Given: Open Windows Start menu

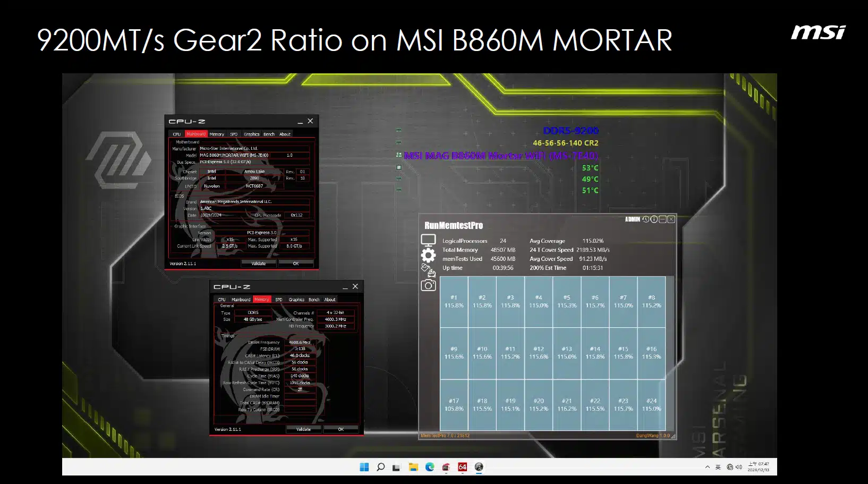Looking at the screenshot, I should (364, 467).
